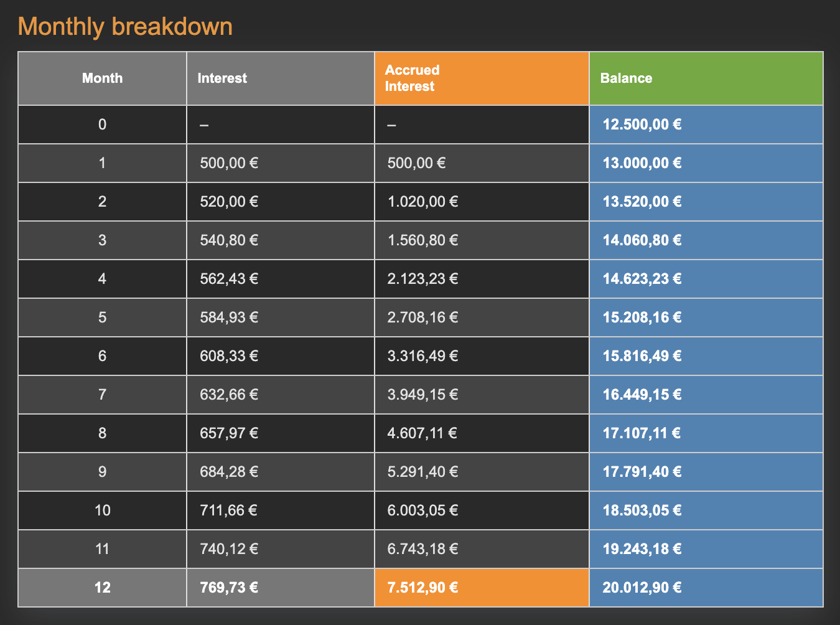Select balance 15.816,49 € cell
Viewport: 840px width, 625px height.
pos(706,356)
